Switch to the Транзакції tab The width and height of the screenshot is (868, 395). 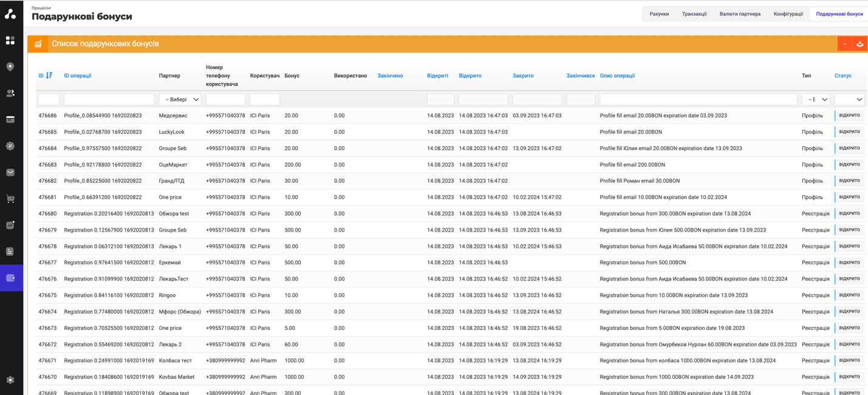click(x=694, y=14)
